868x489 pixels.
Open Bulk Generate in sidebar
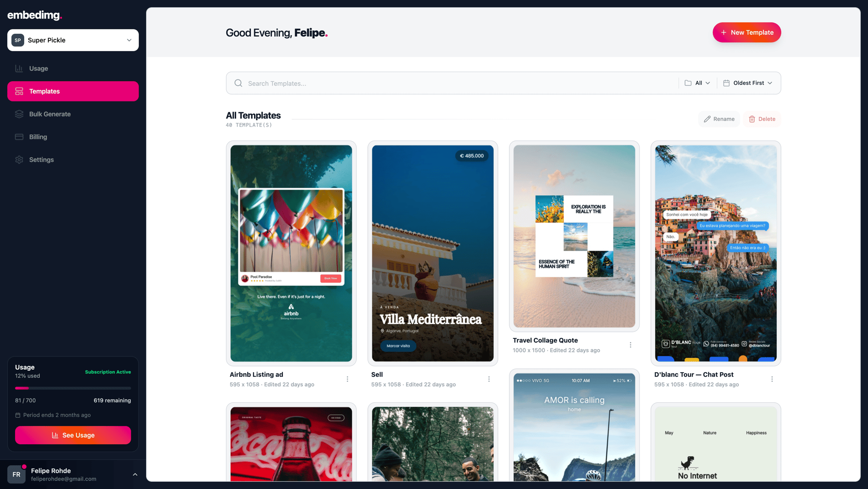tap(73, 114)
